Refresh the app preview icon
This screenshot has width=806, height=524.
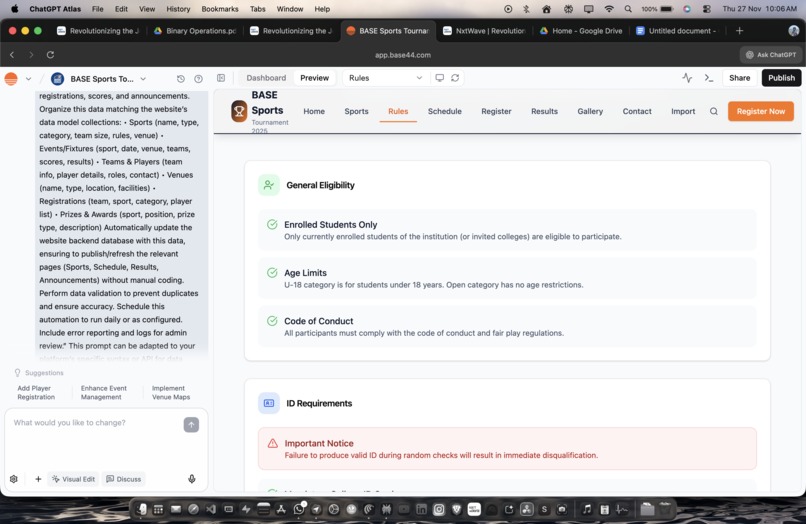(455, 78)
